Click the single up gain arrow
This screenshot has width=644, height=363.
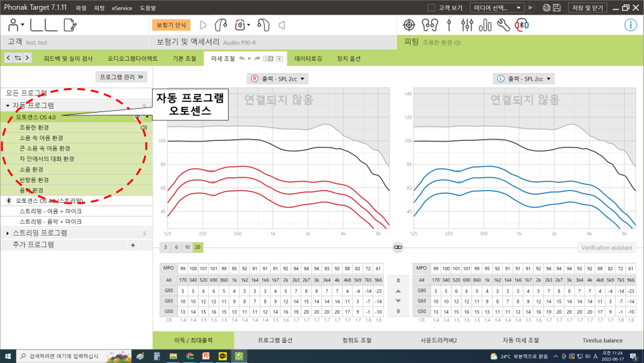[398, 291]
